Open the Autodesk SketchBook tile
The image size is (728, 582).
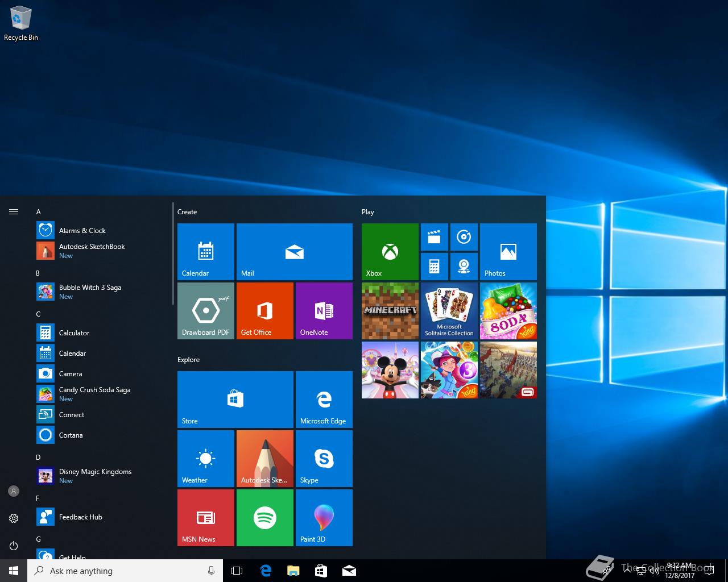(x=265, y=459)
